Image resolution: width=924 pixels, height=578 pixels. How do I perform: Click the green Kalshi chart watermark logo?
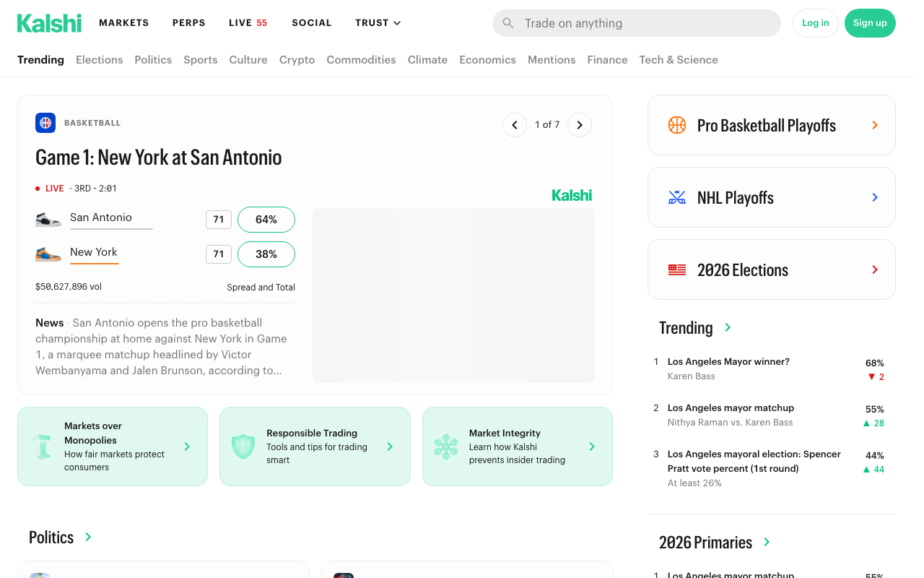(x=572, y=195)
